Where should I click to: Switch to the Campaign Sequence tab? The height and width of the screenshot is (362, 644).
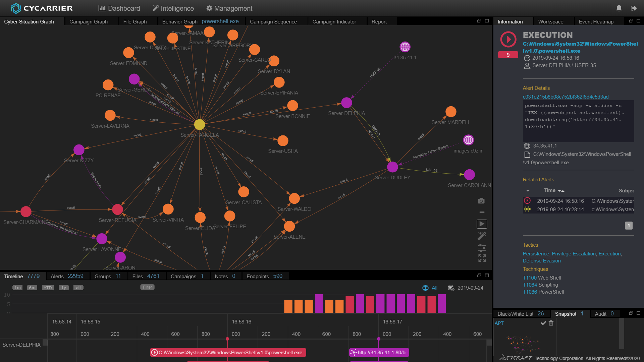(273, 22)
